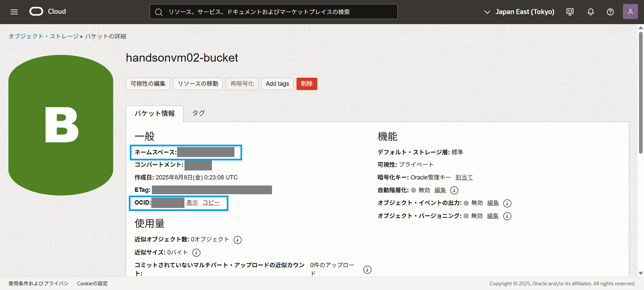
Task: Click the search magnifier icon
Action: coord(159,12)
